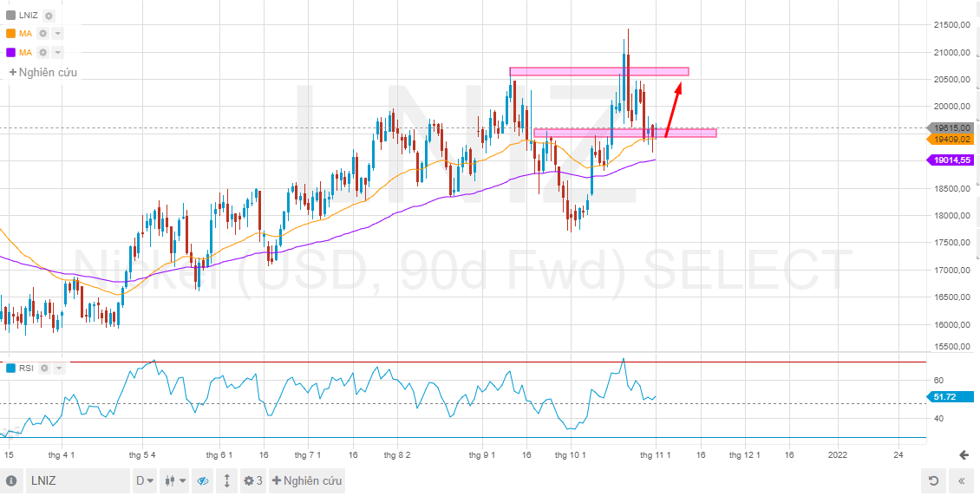Screen dimensions: 980x496
Task: Open RSI indicator settings gear
Action: (44, 368)
